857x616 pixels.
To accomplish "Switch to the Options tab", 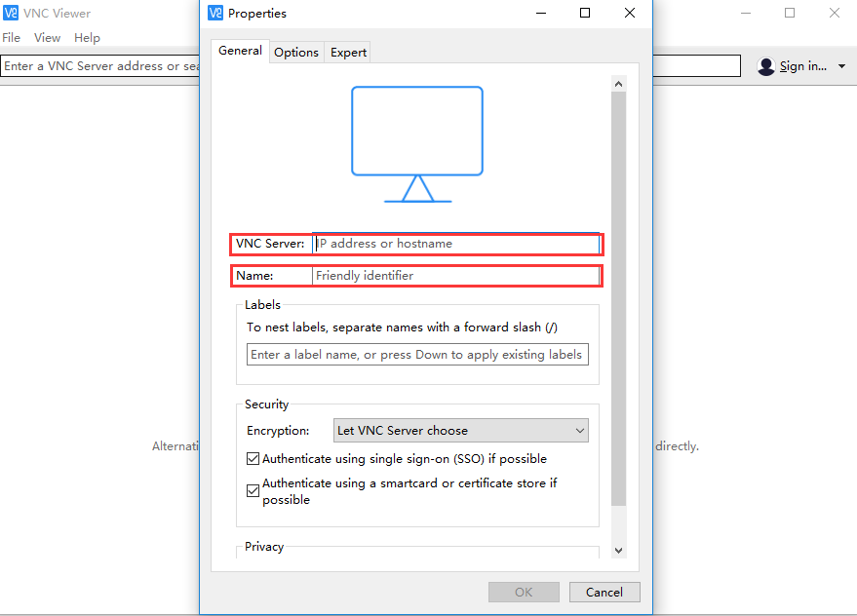I will (296, 53).
